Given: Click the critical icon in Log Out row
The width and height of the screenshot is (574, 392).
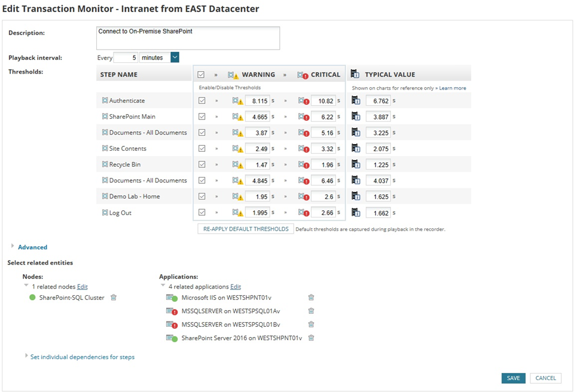Looking at the screenshot, I should coord(304,213).
